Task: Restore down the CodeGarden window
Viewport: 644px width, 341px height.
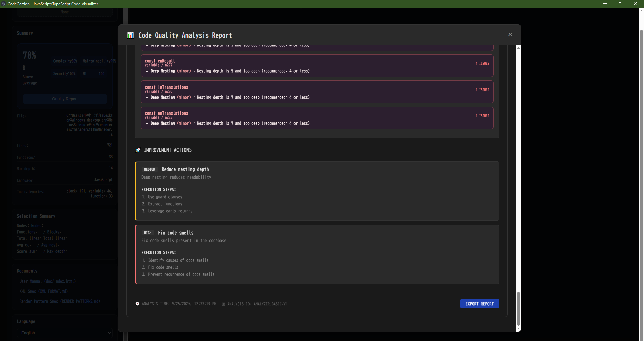Action: tap(620, 4)
